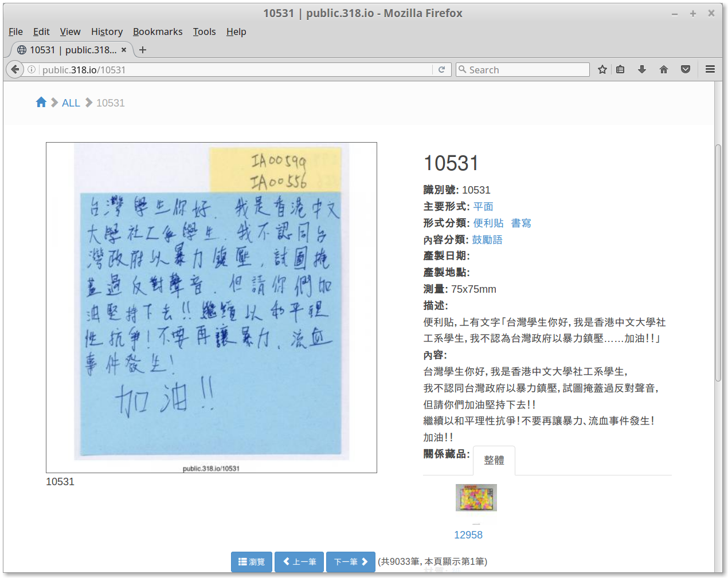
Task: Close the 10531 browser tab
Action: [124, 50]
